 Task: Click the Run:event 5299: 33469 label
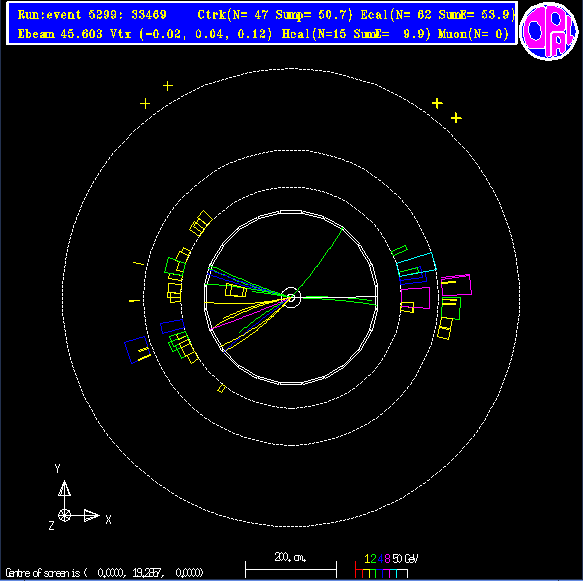pyautogui.click(x=92, y=15)
